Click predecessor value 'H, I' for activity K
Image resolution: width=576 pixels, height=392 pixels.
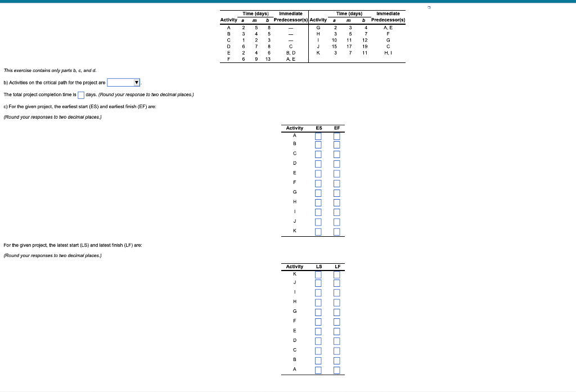[x=388, y=53]
